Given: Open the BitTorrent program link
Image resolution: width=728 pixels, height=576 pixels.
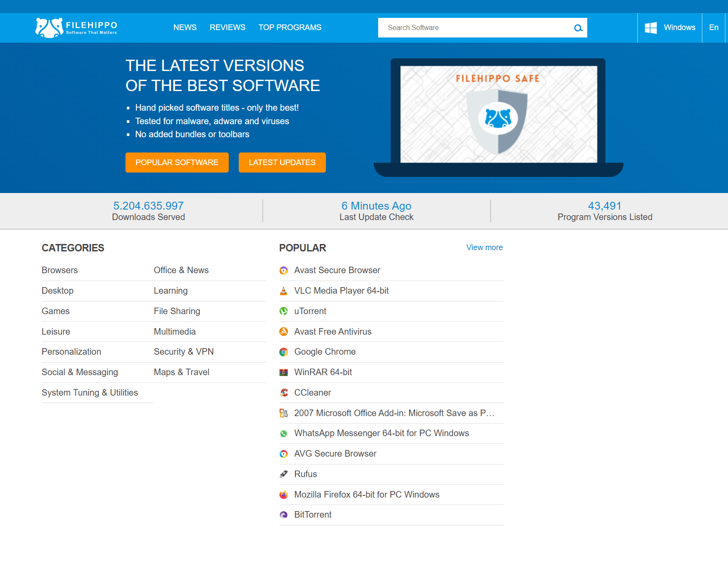Looking at the screenshot, I should point(313,515).
